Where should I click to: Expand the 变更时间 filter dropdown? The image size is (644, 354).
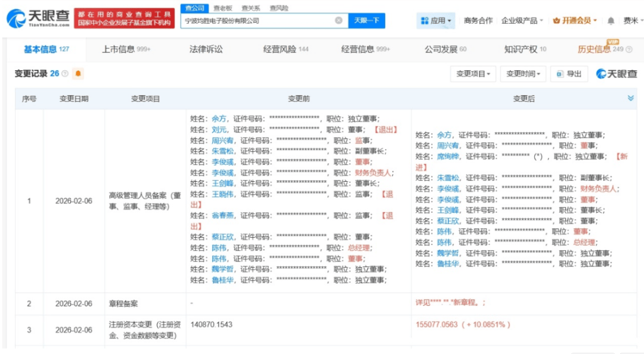[523, 74]
